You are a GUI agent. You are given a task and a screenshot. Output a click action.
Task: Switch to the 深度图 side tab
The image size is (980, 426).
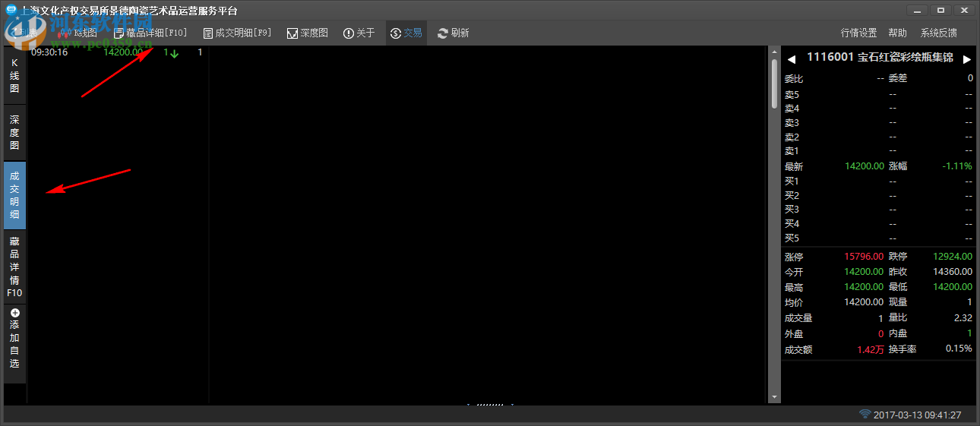(x=14, y=133)
